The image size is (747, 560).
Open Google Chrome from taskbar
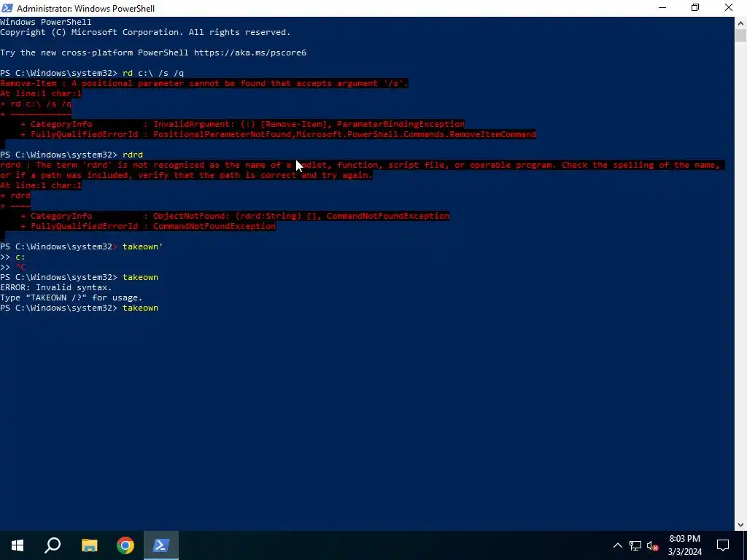(x=125, y=545)
